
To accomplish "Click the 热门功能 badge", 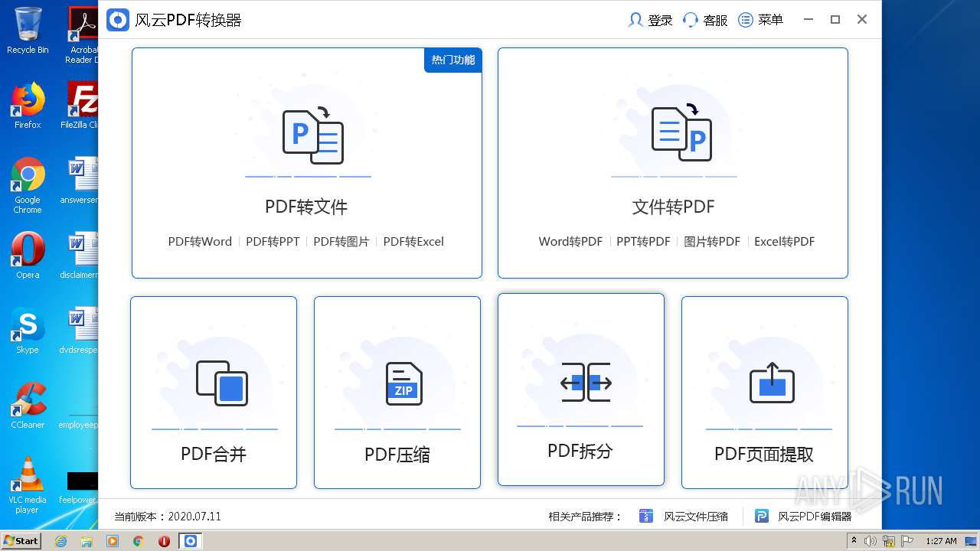I will click(x=453, y=60).
